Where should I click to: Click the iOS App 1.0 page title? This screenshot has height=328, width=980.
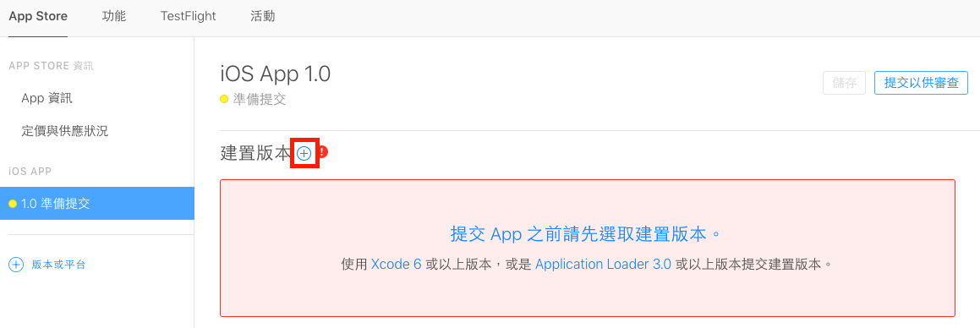(276, 74)
